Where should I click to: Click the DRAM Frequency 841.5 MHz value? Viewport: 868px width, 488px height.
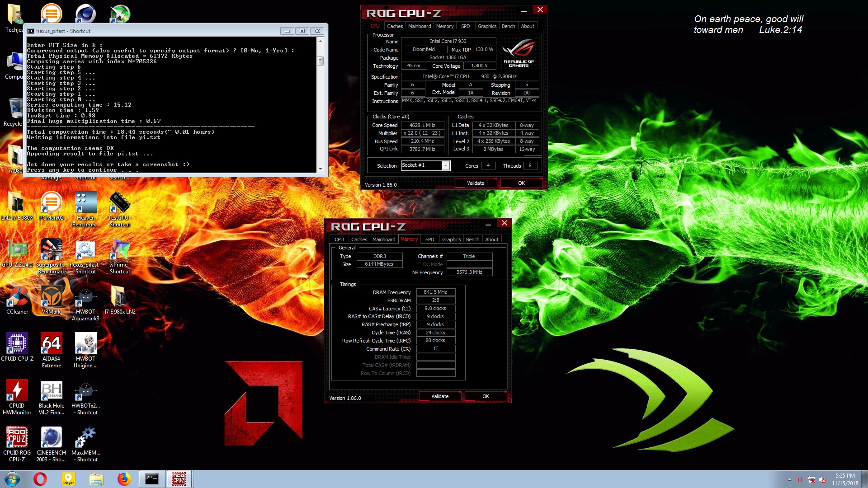(435, 292)
